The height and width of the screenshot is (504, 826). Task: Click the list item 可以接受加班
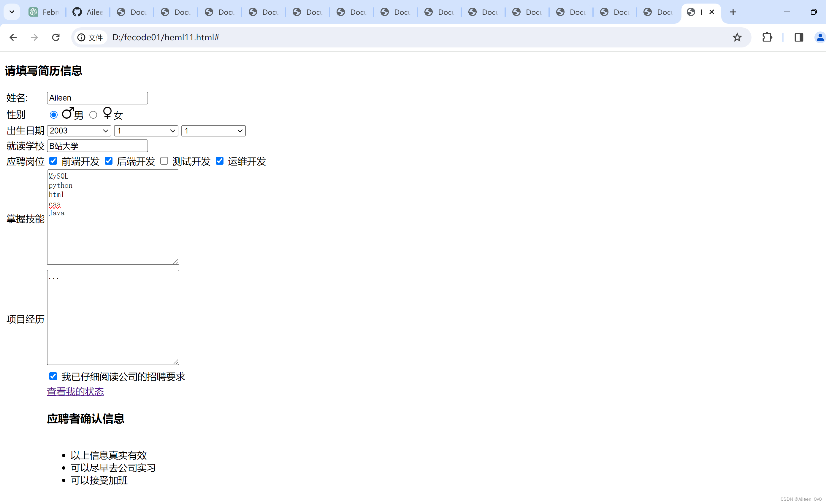coord(99,480)
